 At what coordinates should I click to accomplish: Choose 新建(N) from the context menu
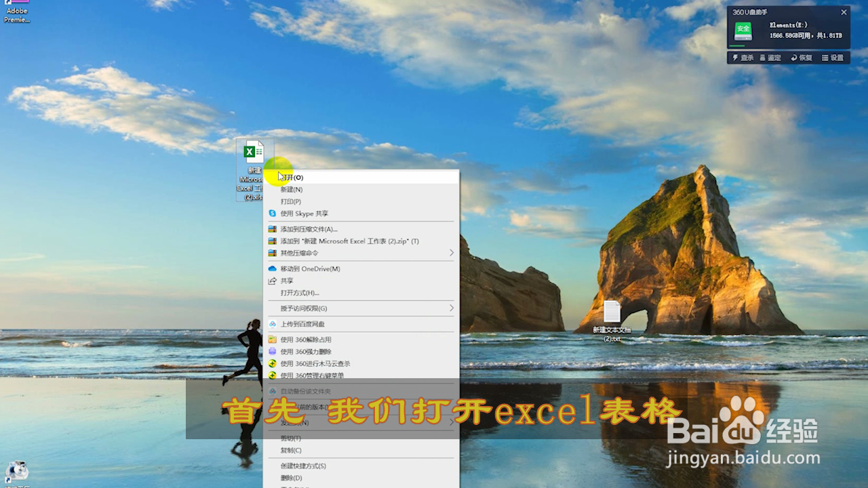click(x=361, y=189)
